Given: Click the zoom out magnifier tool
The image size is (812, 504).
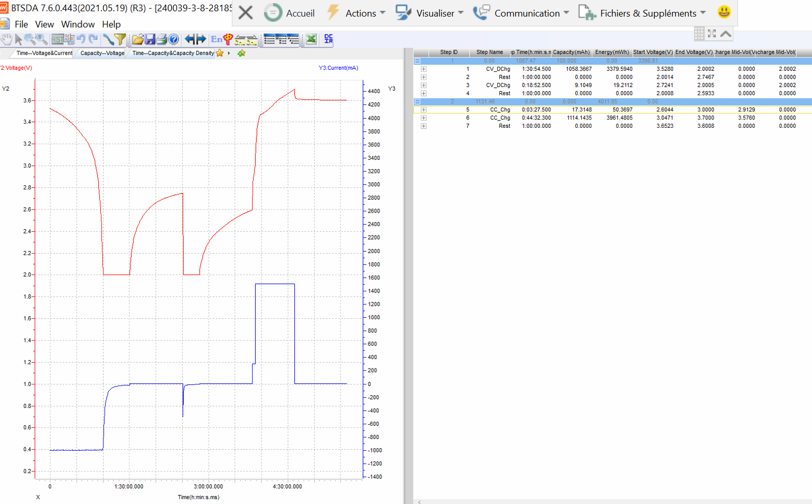Looking at the screenshot, I should tap(42, 39).
